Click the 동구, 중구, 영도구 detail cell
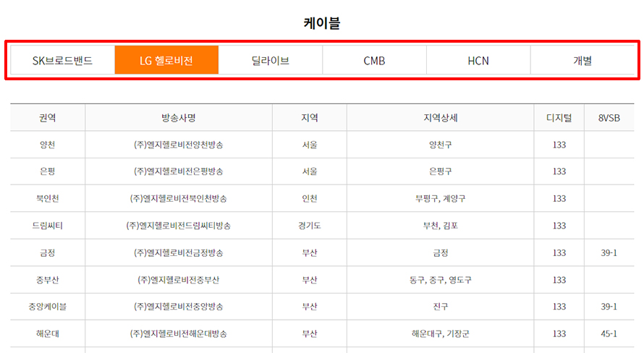Viewport: 644px width, 353px height. click(440, 279)
